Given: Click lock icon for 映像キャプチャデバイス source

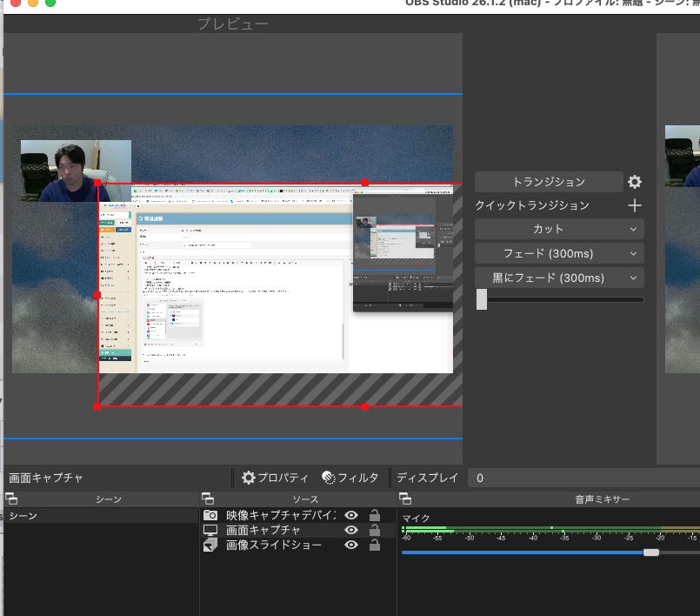Looking at the screenshot, I should click(375, 515).
